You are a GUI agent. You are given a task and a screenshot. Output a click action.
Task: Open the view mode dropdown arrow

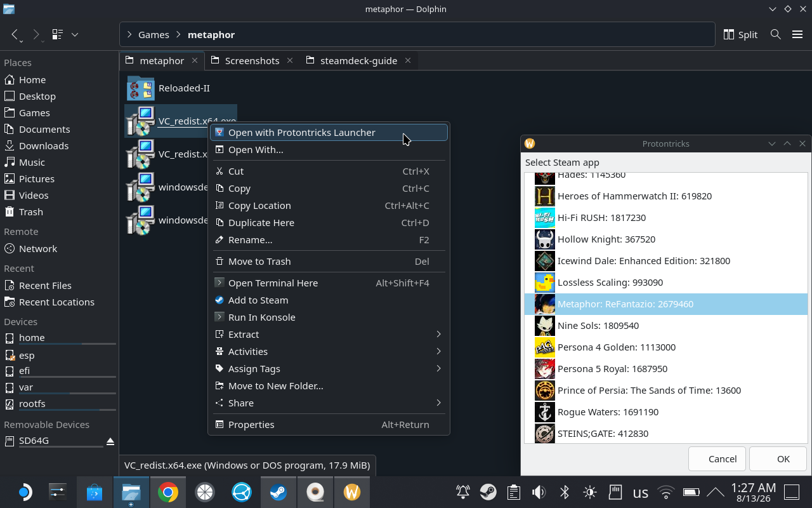[x=75, y=34]
